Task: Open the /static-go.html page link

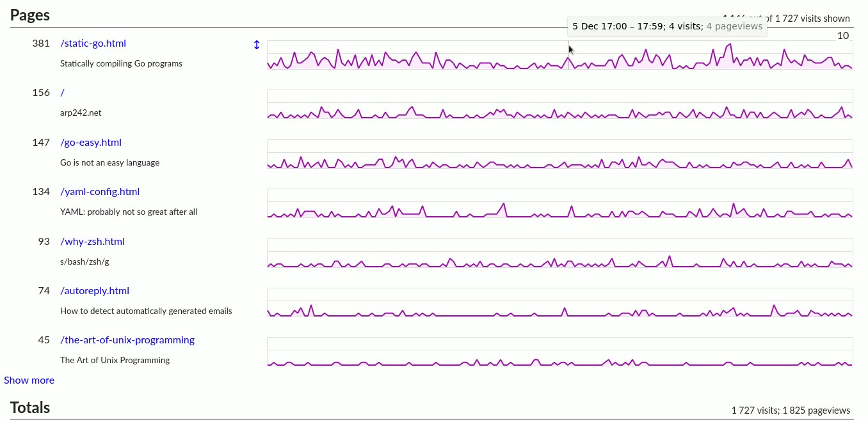Action: pyautogui.click(x=93, y=43)
